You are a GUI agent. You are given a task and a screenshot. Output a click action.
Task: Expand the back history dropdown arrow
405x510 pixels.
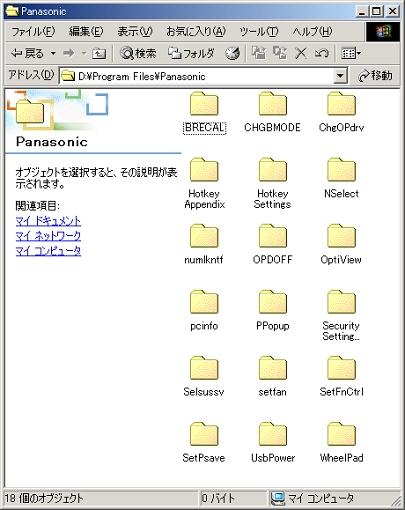tap(53, 53)
